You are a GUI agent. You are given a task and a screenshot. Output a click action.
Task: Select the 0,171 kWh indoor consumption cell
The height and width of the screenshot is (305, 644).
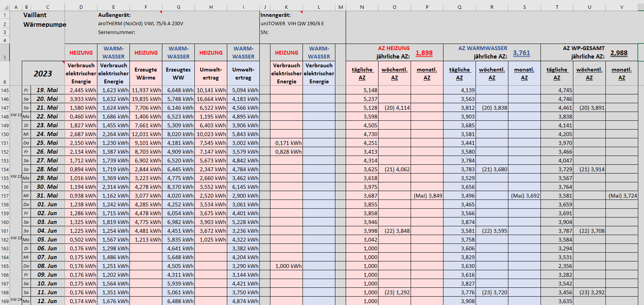coord(287,143)
